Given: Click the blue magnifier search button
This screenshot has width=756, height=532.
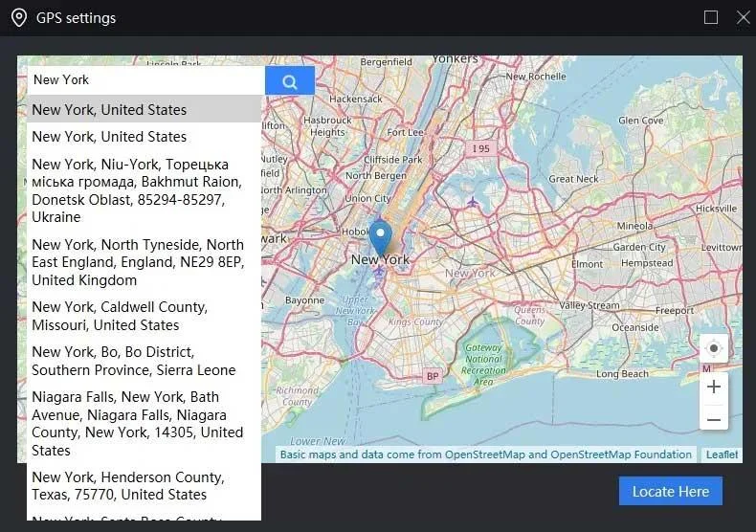Looking at the screenshot, I should pos(289,81).
